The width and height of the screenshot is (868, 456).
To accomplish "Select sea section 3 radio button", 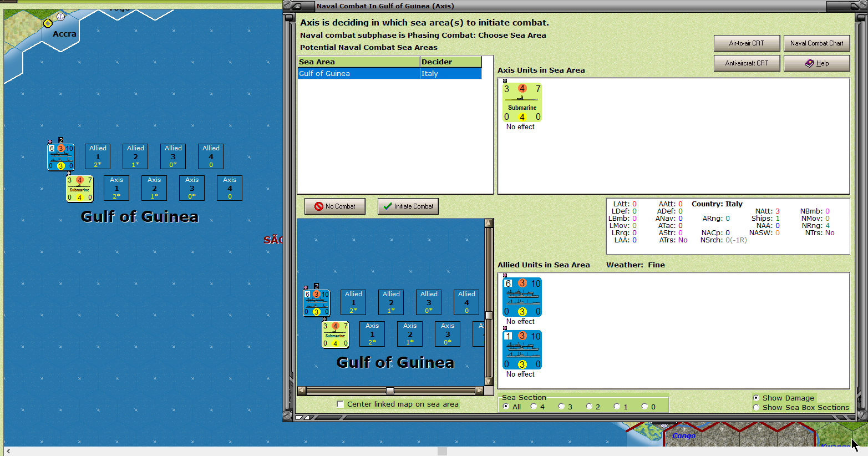I will click(x=561, y=407).
